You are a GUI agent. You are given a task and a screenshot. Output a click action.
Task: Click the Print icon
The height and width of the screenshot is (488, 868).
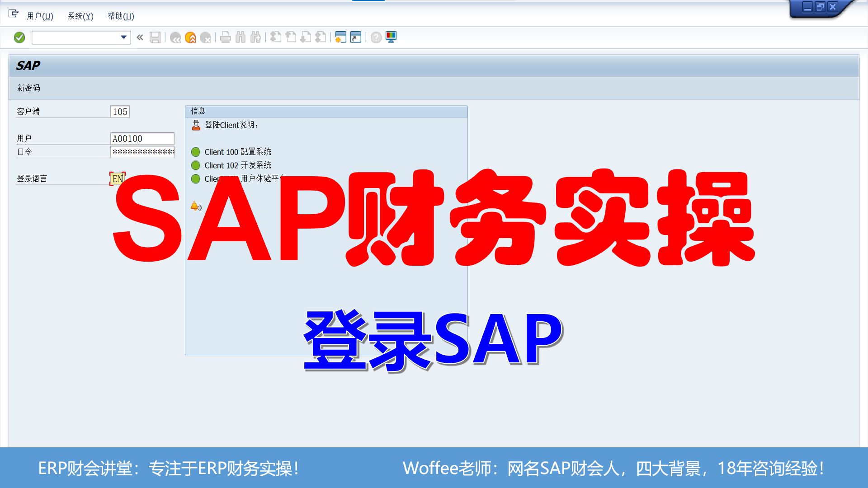click(x=226, y=38)
